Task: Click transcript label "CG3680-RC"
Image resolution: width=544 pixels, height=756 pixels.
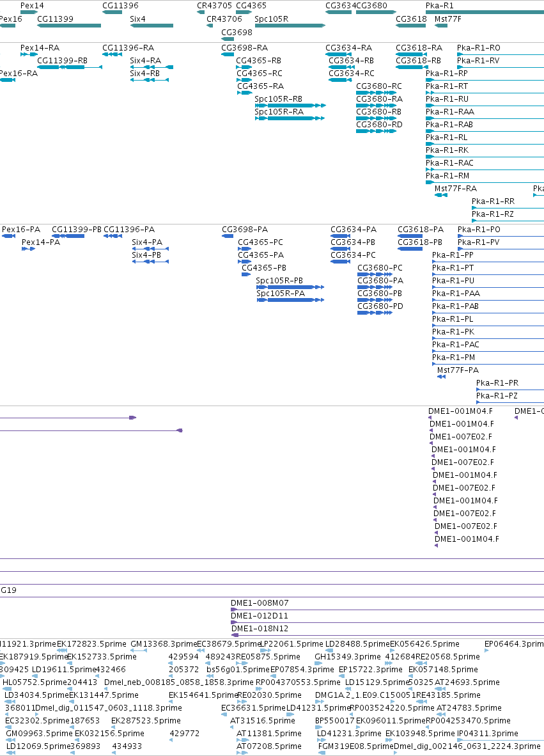Action: [x=379, y=86]
